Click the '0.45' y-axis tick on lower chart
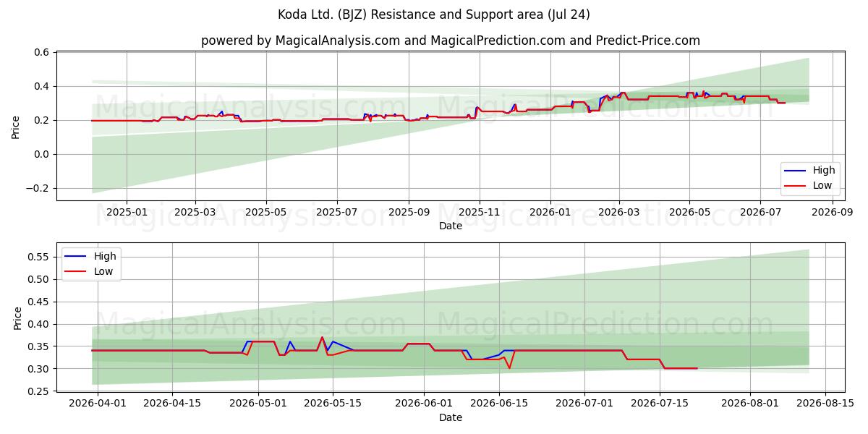The height and width of the screenshot is (434, 868). coord(39,302)
